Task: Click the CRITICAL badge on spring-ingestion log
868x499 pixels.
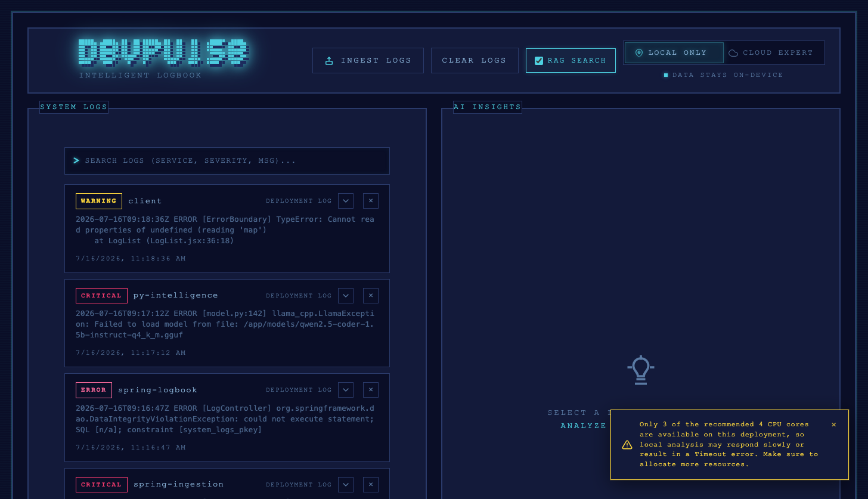Action: 101,485
